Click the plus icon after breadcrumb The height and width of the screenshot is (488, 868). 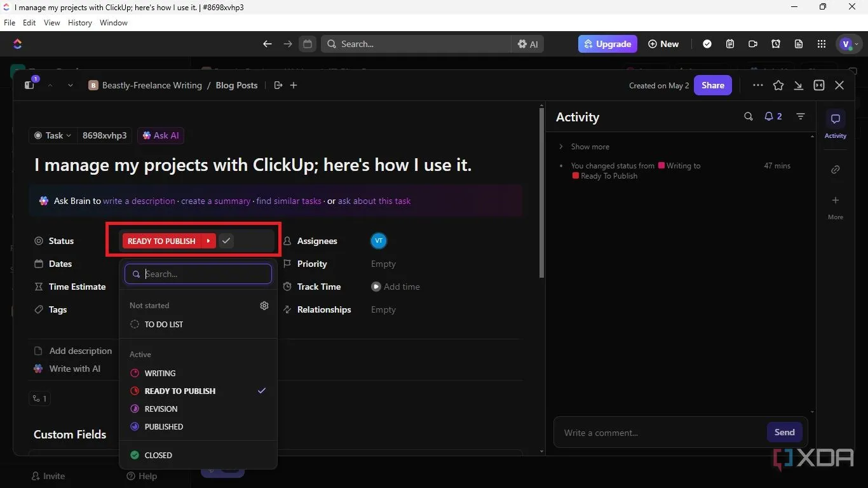coord(294,85)
